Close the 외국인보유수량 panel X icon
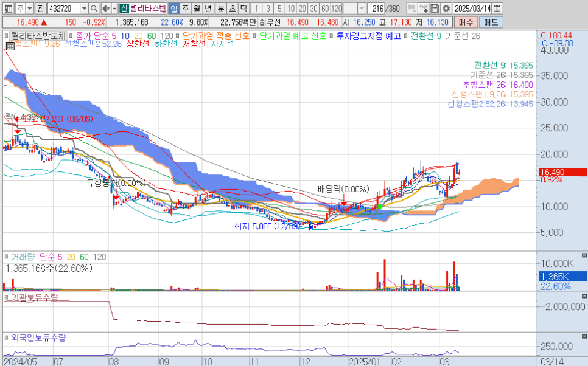Screen dimensions: 588x366 pyautogui.click(x=584, y=336)
